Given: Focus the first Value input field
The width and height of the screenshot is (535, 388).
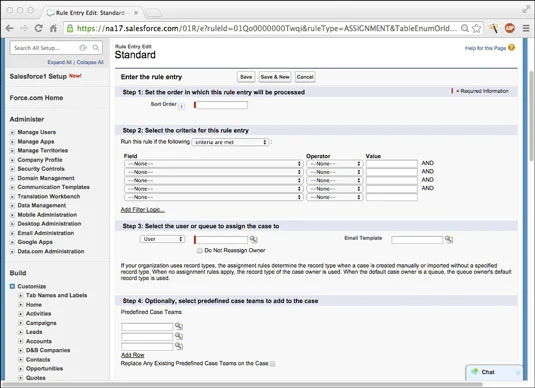Looking at the screenshot, I should 392,164.
